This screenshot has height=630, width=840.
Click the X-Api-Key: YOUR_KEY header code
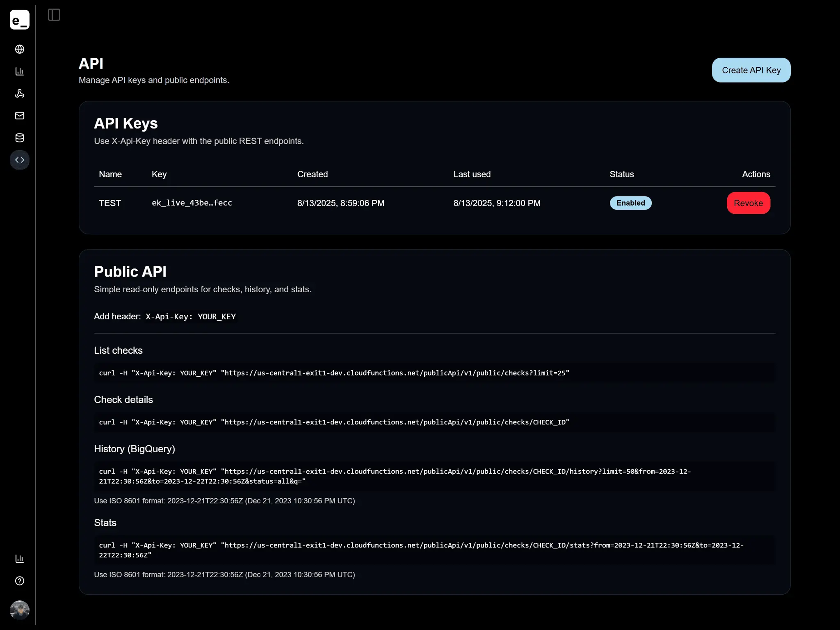click(x=191, y=316)
